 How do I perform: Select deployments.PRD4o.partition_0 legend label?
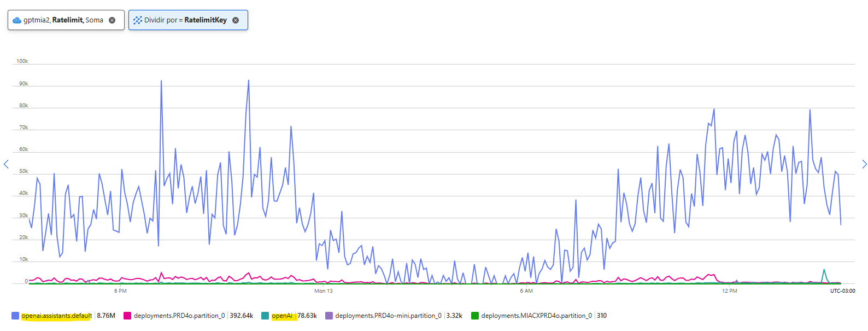point(179,316)
